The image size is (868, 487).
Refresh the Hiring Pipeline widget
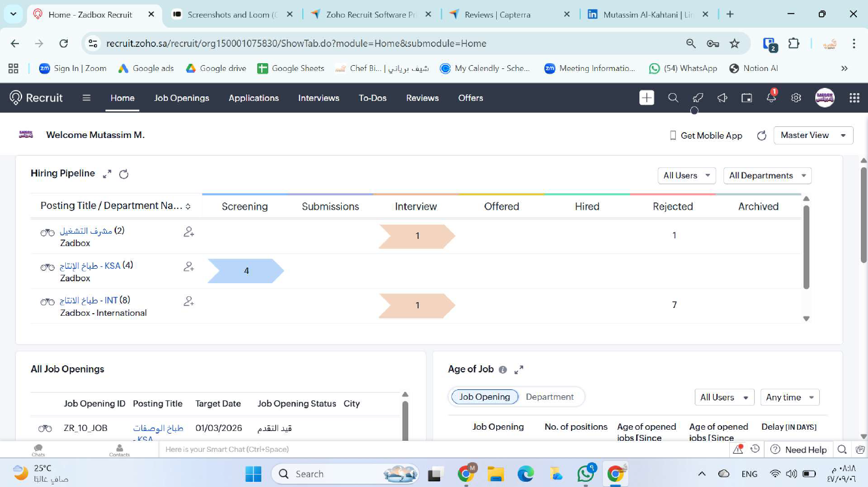point(124,174)
